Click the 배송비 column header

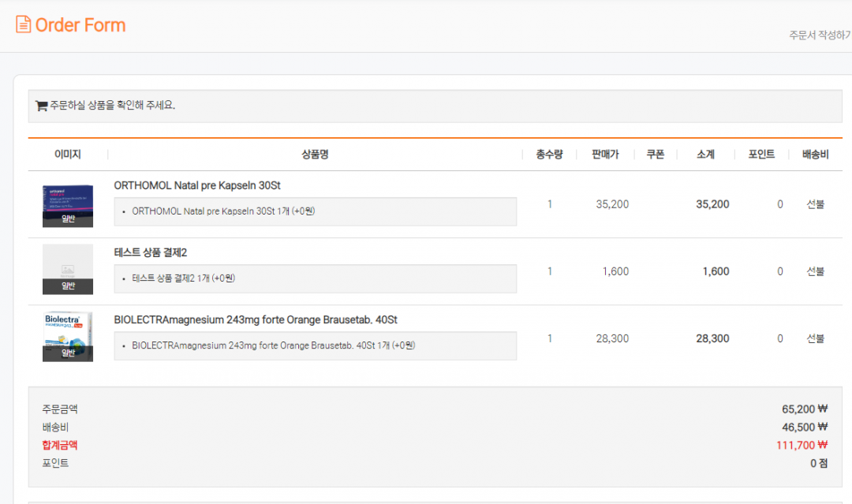[816, 155]
